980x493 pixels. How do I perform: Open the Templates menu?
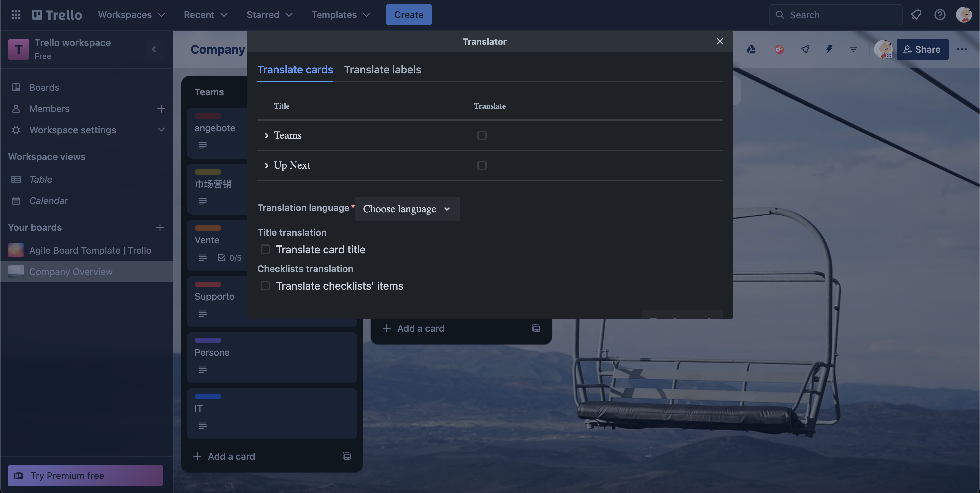pos(340,15)
